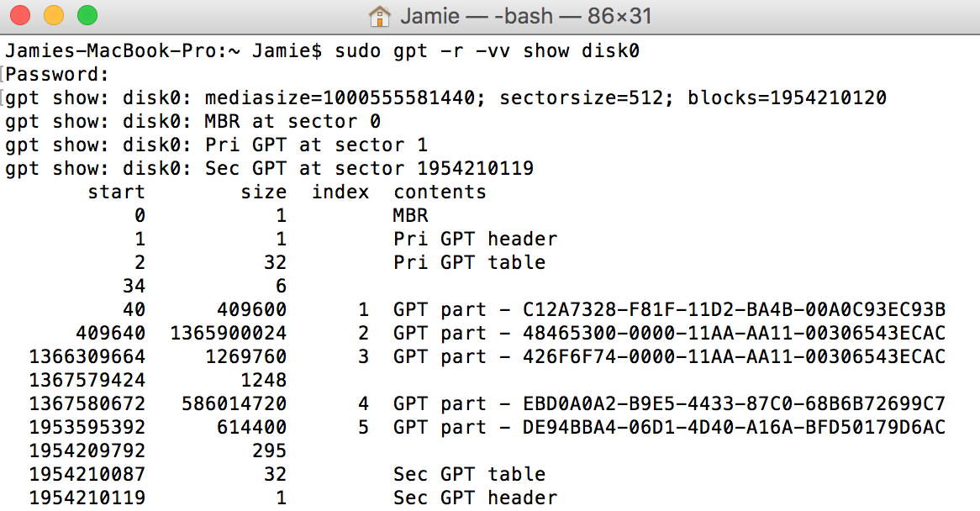
Task: Maximize the Terminal window with green button
Action: tap(87, 15)
